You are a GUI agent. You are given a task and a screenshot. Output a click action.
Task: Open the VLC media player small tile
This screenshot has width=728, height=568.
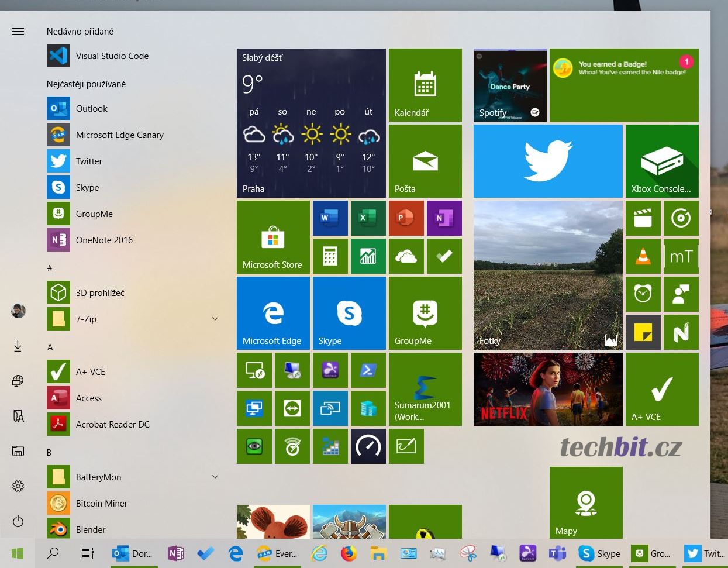643,256
